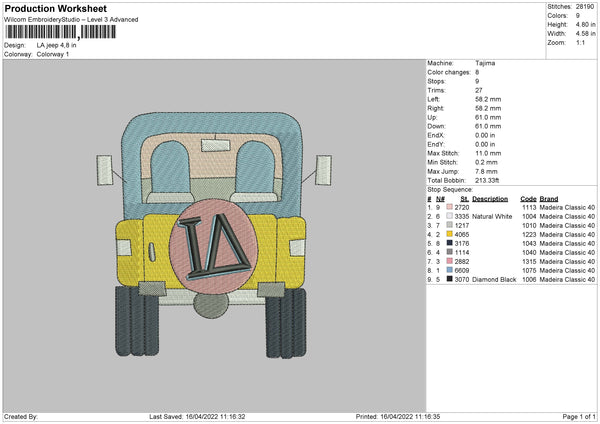Click the pink spare tire with monogram
This screenshot has height=424, width=600.
[212, 246]
